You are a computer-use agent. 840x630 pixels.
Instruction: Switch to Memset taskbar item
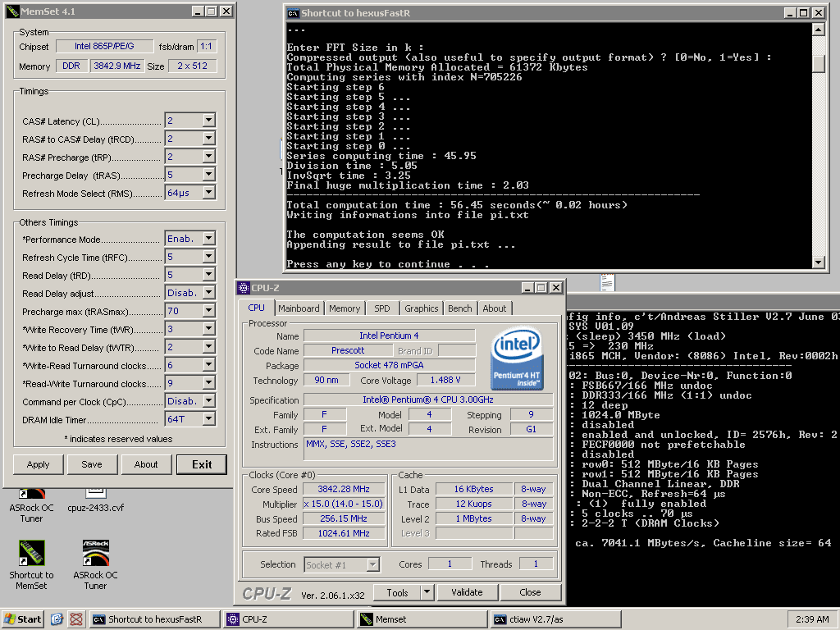coord(422,619)
